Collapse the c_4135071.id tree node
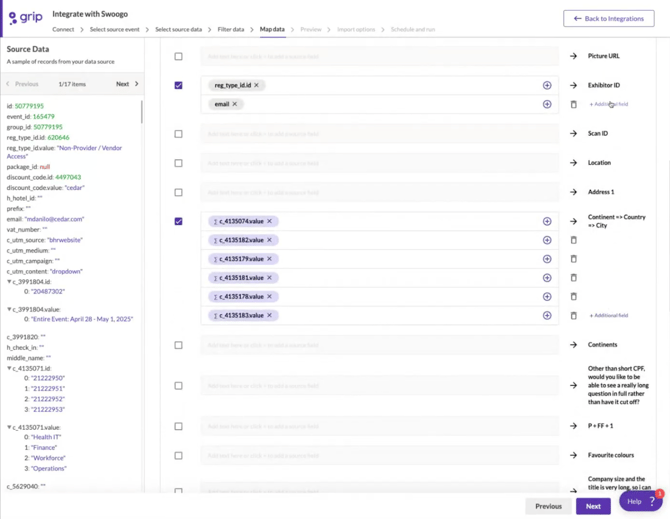670x519 pixels. 9,368
